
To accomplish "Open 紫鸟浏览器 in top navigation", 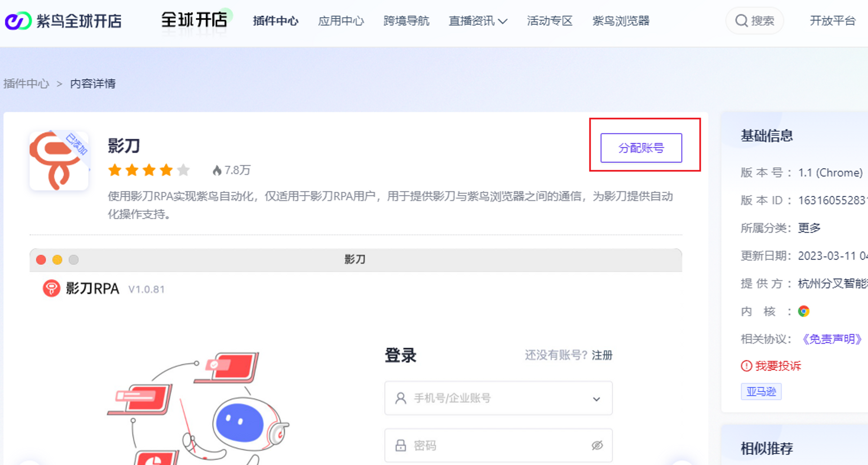I will pos(621,21).
